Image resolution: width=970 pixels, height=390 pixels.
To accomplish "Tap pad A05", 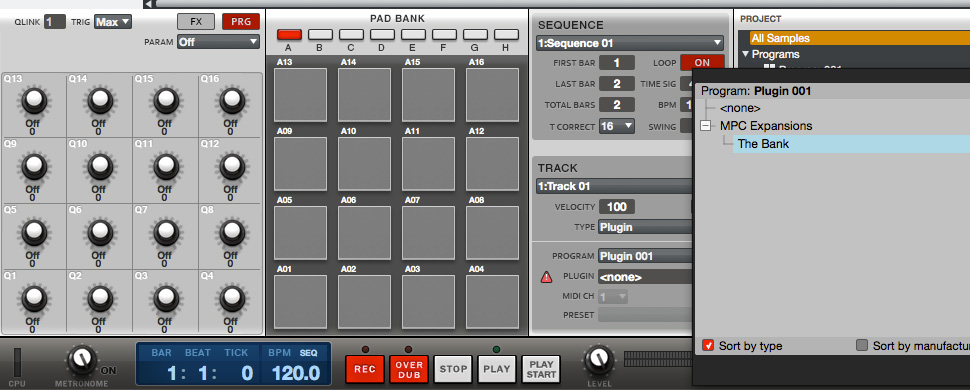I will (301, 233).
